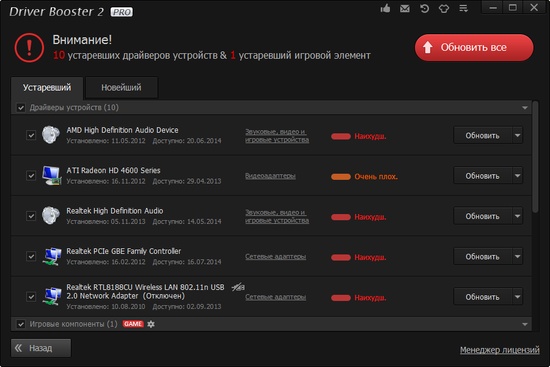
Task: Click the driver list vertical scrollbar
Action: [535, 157]
